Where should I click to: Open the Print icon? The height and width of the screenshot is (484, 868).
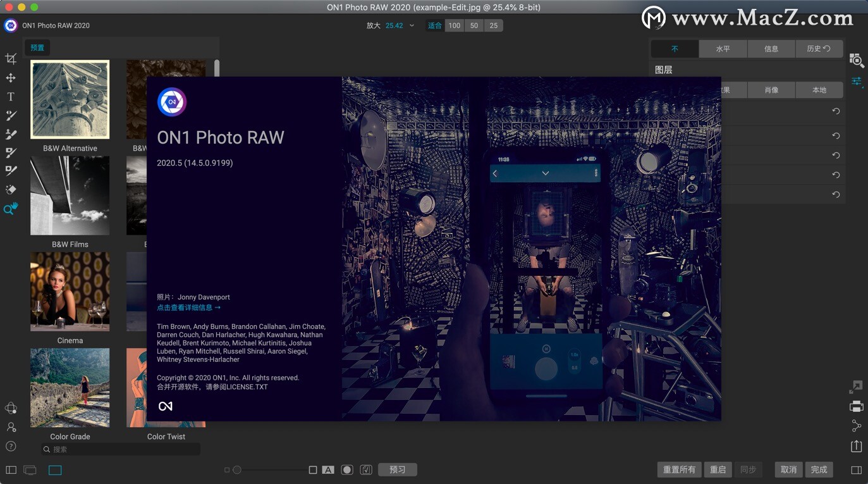pyautogui.click(x=856, y=406)
